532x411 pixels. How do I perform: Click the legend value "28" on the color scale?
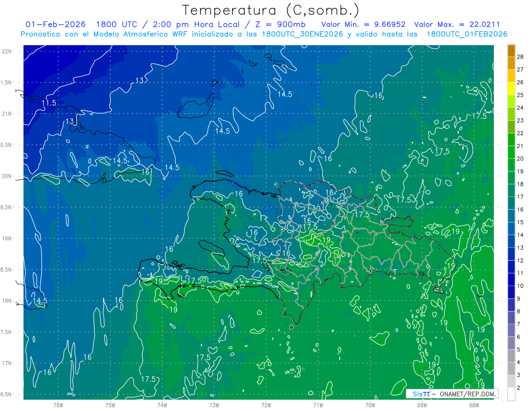[x=520, y=56]
